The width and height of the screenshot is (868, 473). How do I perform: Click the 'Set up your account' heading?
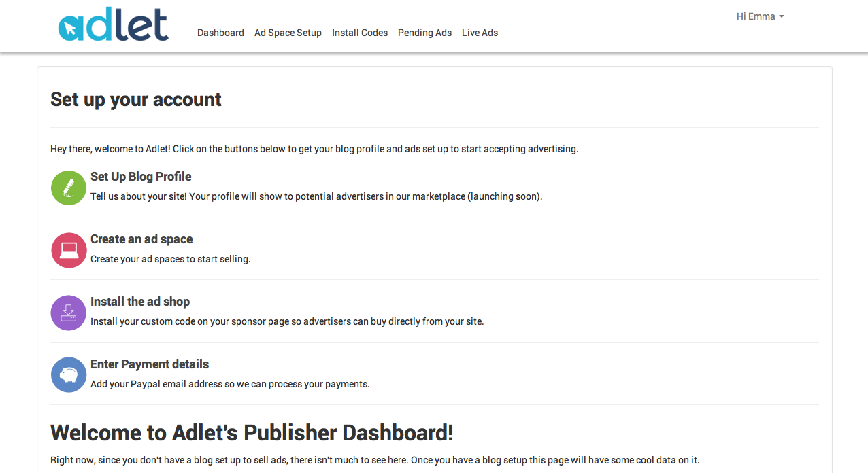click(x=136, y=99)
